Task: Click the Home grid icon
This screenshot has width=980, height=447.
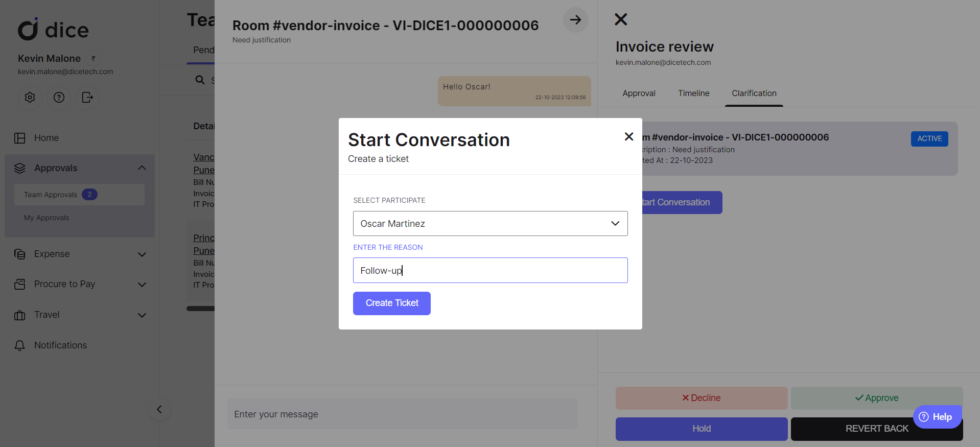Action: tap(20, 138)
